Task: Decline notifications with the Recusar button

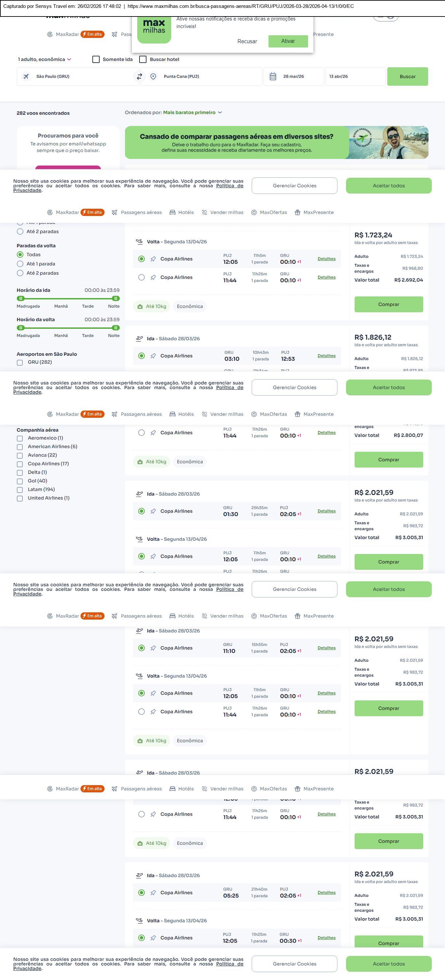Action: [x=247, y=42]
